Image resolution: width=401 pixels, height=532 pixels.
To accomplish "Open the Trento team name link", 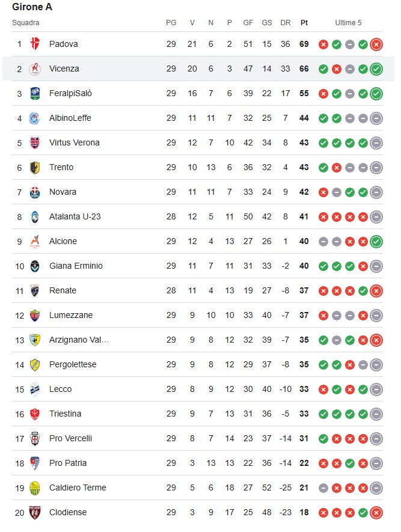I will 61,167.
